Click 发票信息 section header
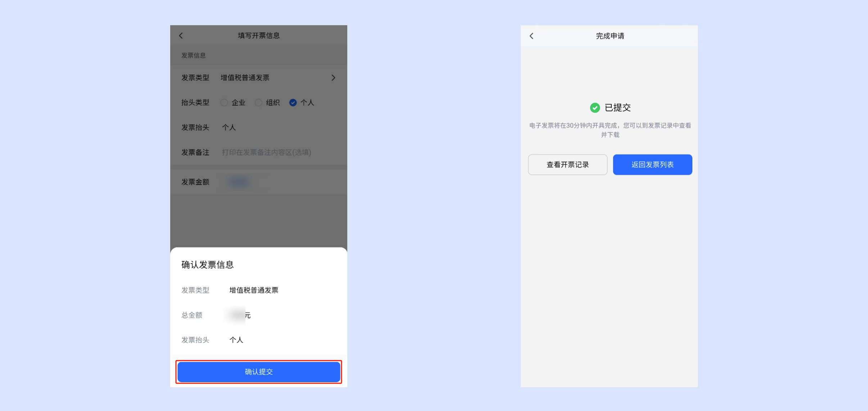Screen dimensions: 868x411 [x=193, y=55]
